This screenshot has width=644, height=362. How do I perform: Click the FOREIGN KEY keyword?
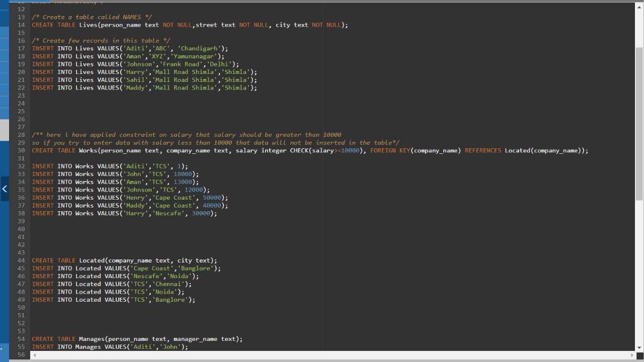pos(390,150)
